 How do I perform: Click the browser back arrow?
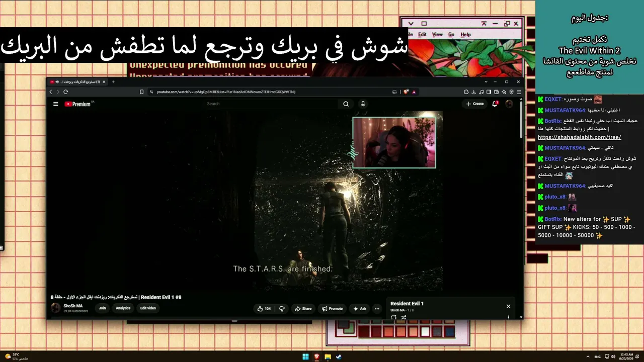tap(51, 92)
